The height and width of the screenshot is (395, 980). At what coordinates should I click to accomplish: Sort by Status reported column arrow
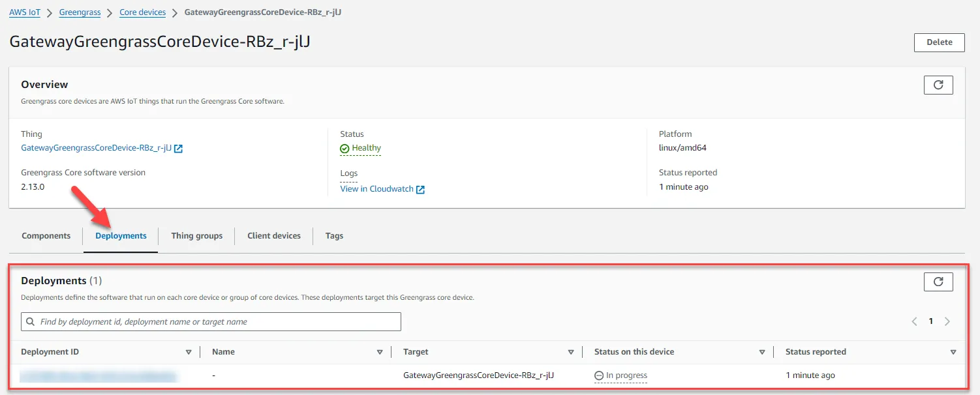953,352
